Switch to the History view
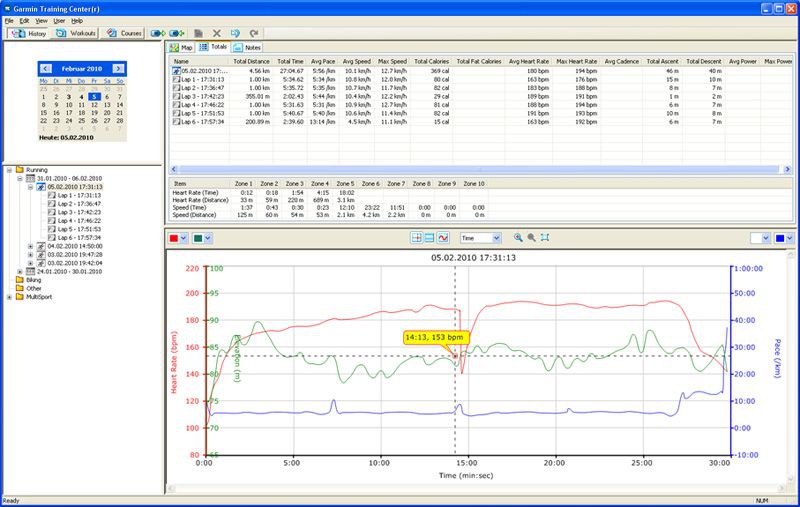Image resolution: width=800 pixels, height=507 pixels. click(x=29, y=33)
